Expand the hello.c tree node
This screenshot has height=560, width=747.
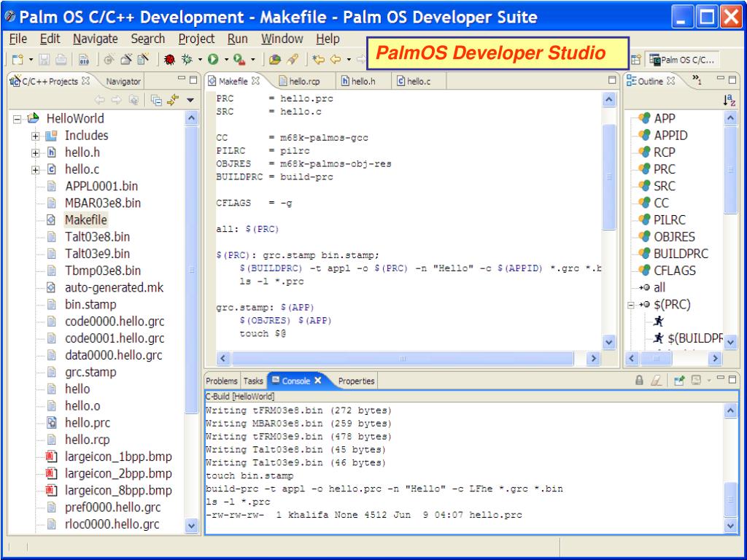click(35, 170)
